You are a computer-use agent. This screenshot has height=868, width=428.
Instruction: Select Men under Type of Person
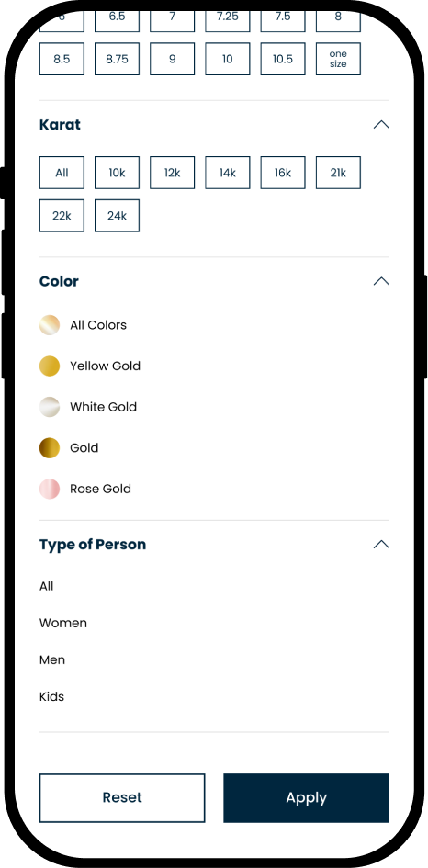pos(52,659)
